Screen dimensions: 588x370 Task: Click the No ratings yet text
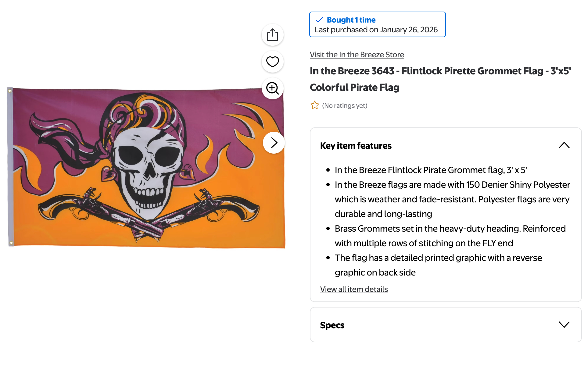(345, 105)
